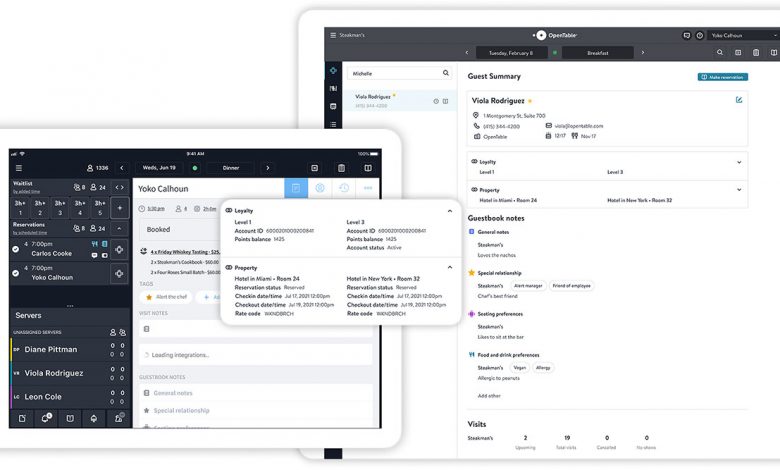Open desktop window Steakman's hamburger menu

tap(333, 35)
